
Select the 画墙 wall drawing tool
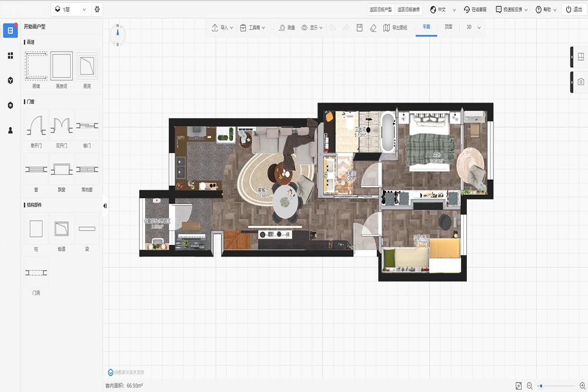(x=36, y=66)
